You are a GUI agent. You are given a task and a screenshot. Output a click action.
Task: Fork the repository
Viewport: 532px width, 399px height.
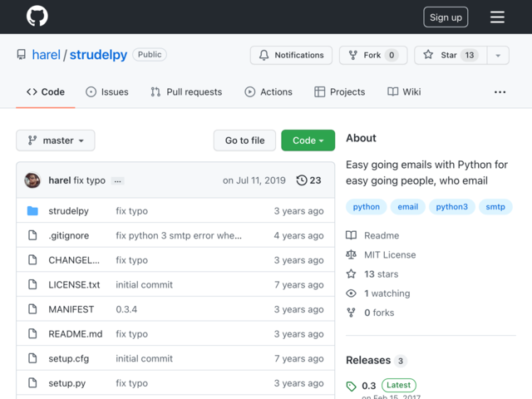pyautogui.click(x=373, y=55)
